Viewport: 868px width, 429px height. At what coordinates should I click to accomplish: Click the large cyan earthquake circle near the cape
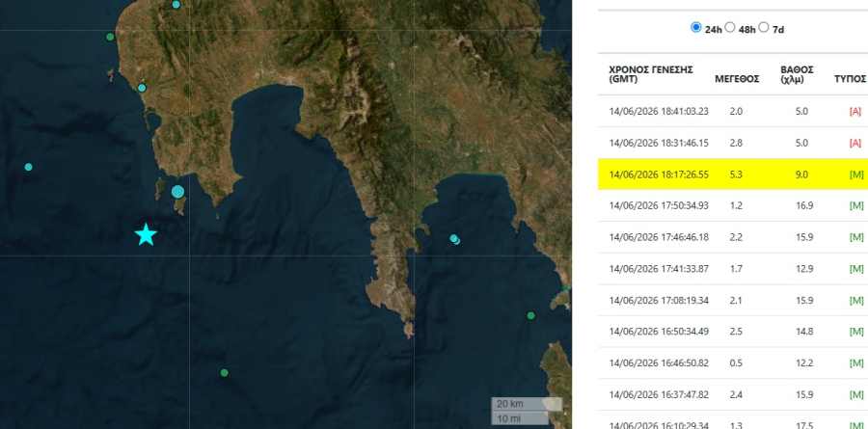177,192
